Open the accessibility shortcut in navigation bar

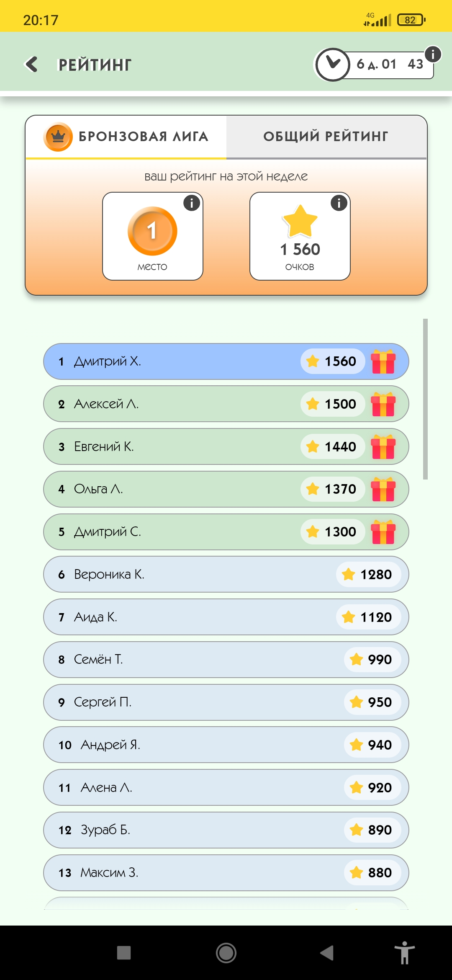(x=404, y=953)
